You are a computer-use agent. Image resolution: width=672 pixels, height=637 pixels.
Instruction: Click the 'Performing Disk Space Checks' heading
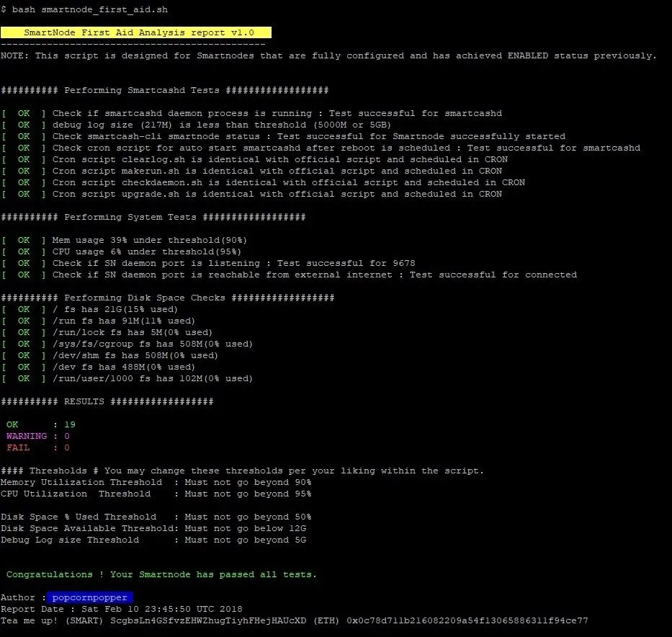point(168,298)
